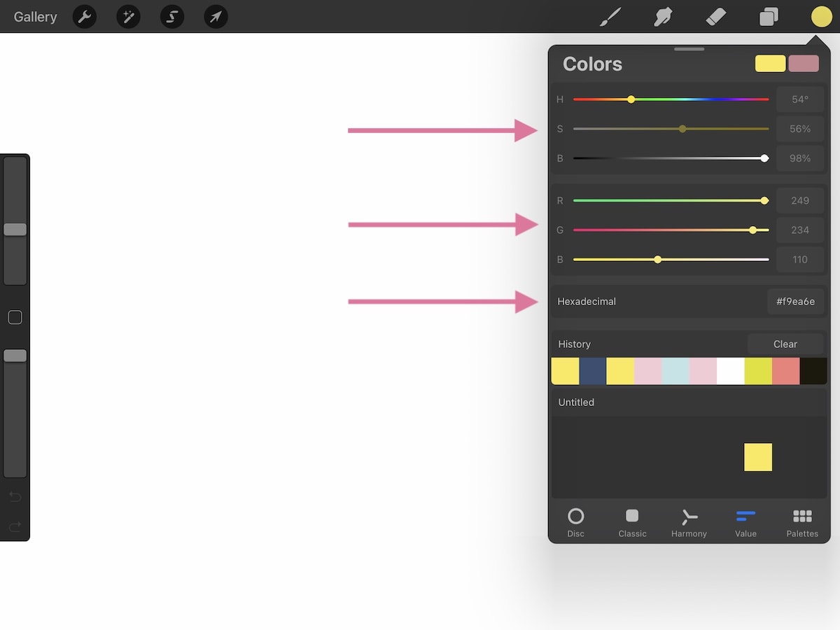Return to the Gallery

[35, 17]
